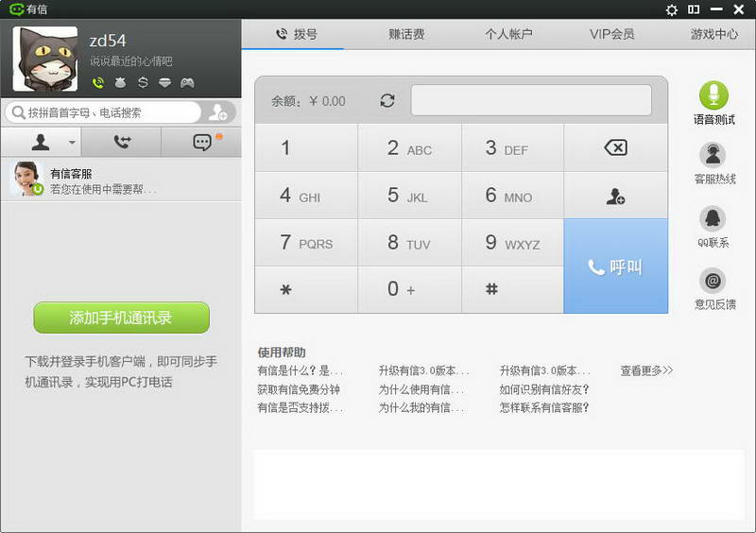Image resolution: width=756 pixels, height=533 pixels.
Task: Expand the contacts dropdown arrow
Action: [72, 143]
